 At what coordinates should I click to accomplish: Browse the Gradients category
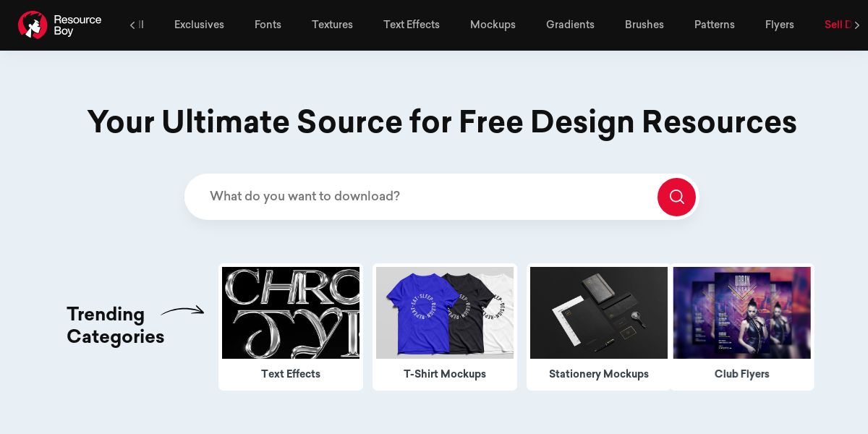pyautogui.click(x=570, y=25)
